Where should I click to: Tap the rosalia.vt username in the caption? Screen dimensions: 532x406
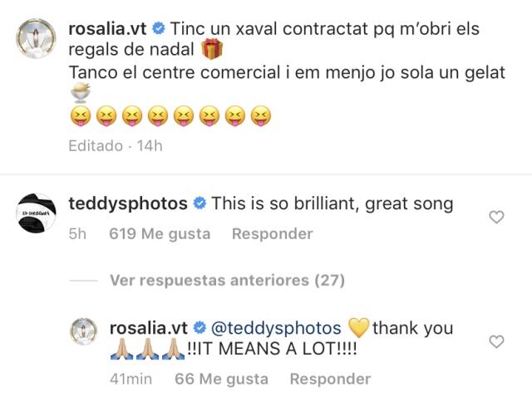click(x=105, y=29)
